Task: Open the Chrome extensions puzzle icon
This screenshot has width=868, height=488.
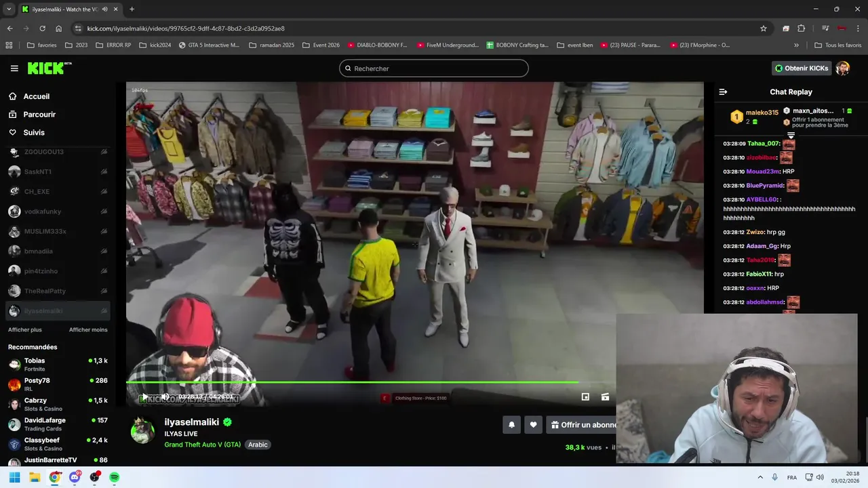Action: click(x=801, y=28)
